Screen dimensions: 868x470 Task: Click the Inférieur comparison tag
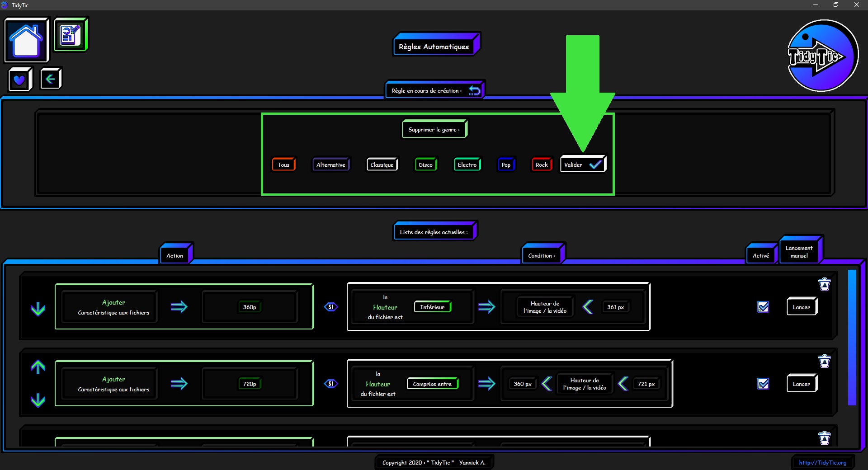click(433, 307)
